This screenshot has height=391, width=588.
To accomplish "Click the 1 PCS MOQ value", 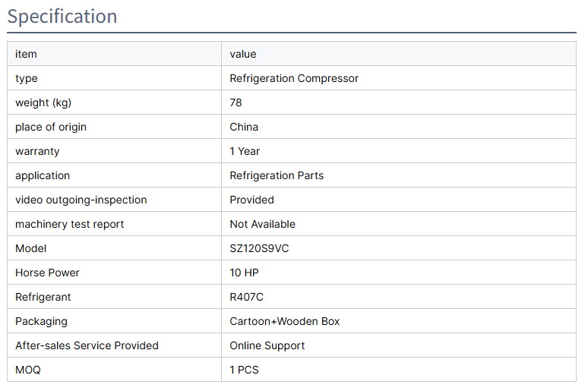I will (245, 370).
